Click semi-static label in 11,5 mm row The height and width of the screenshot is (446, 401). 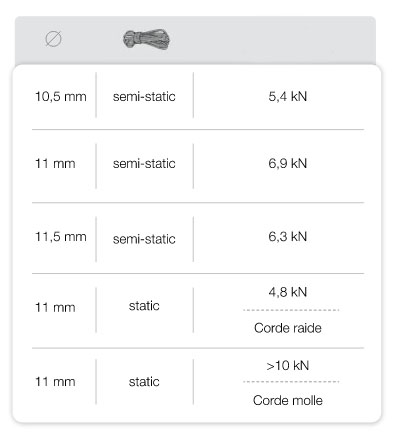tap(144, 239)
